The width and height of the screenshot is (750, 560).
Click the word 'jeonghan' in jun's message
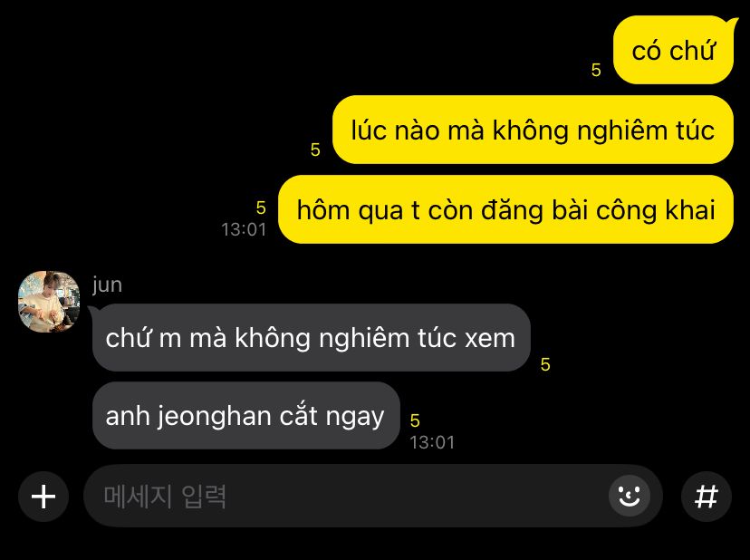(216, 417)
